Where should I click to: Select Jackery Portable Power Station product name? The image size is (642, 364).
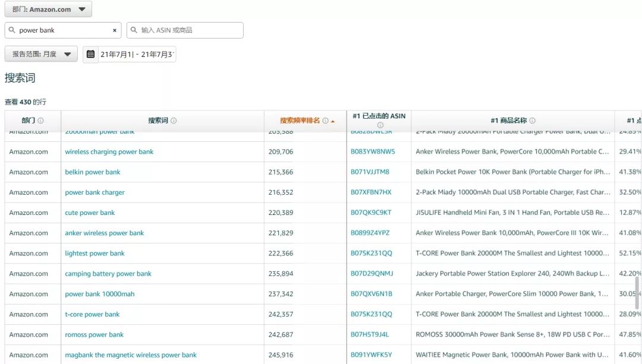click(x=512, y=273)
